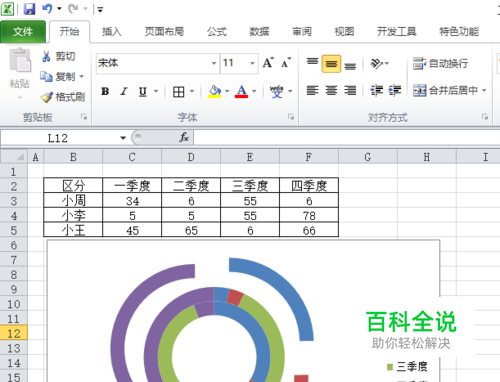Open 合并后居中 merge options arrow
500x382 pixels.
coord(484,90)
